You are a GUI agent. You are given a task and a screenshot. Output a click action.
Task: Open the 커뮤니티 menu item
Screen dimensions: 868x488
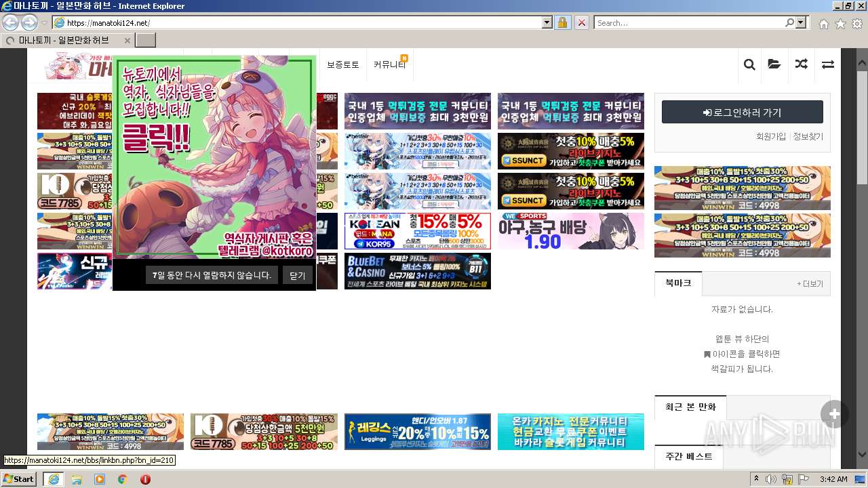389,64
